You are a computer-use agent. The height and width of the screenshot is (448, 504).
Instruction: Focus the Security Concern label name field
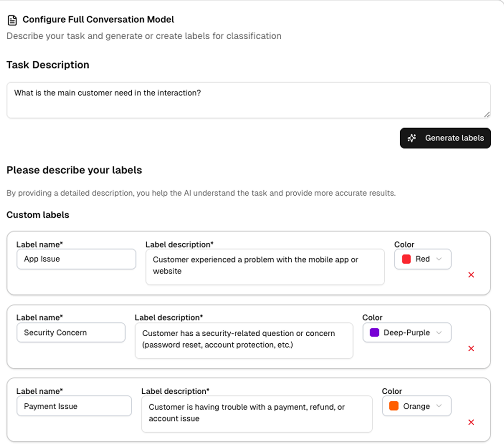[x=71, y=333]
